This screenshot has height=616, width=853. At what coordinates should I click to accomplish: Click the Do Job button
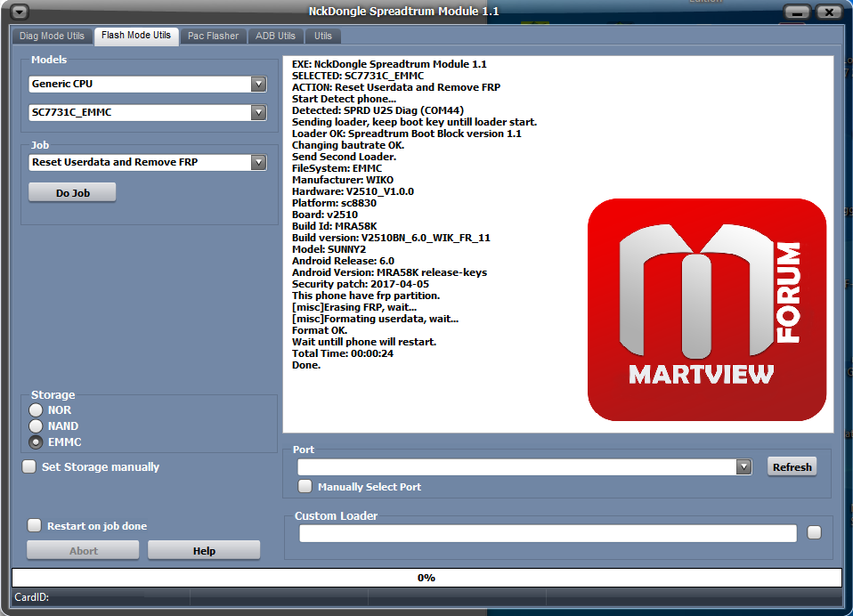pos(72,193)
